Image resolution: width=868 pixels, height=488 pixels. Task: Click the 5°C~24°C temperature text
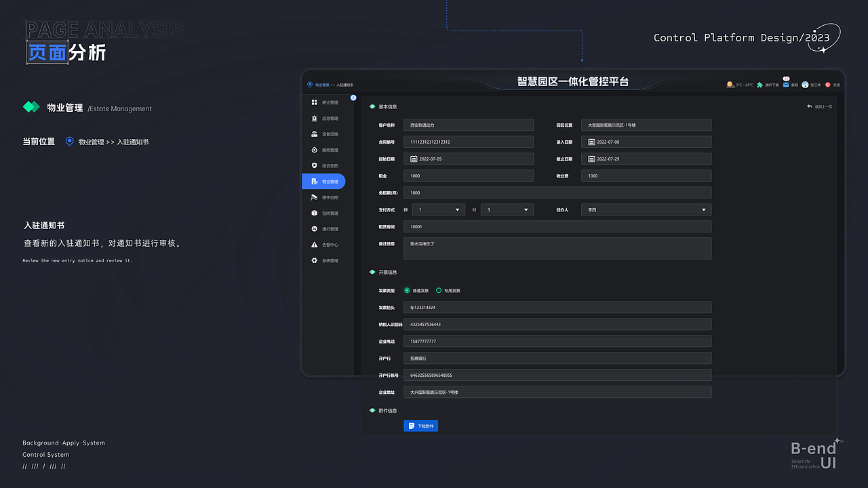pyautogui.click(x=745, y=85)
